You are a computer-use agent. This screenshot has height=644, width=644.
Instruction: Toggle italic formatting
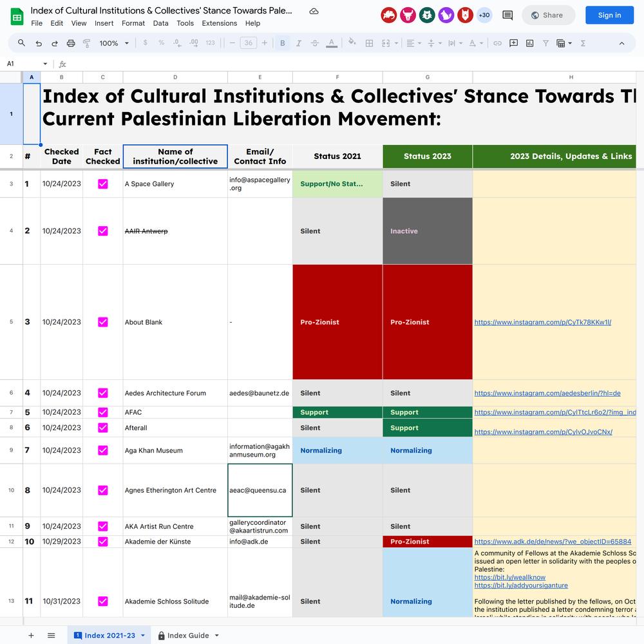tap(299, 43)
